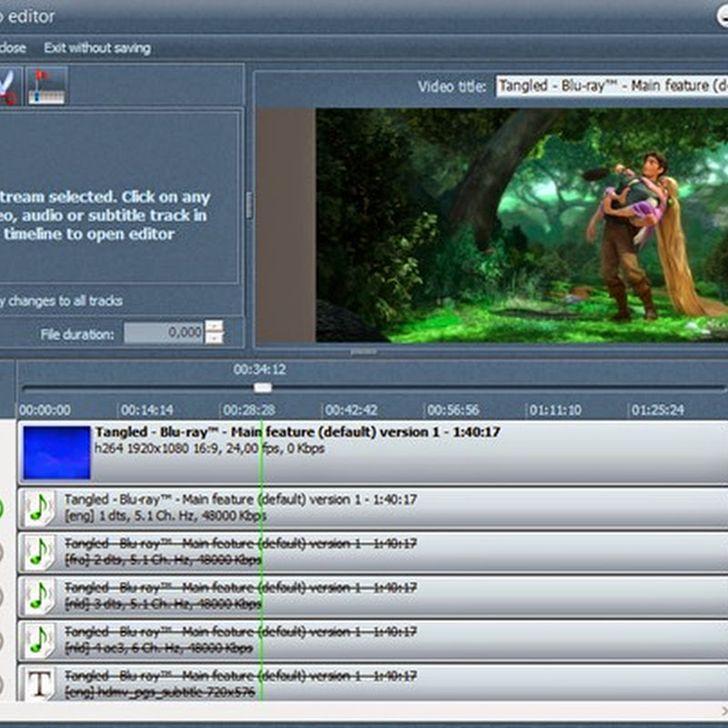
Task: Click the splitter grip between editor and preview
Action: point(249,206)
